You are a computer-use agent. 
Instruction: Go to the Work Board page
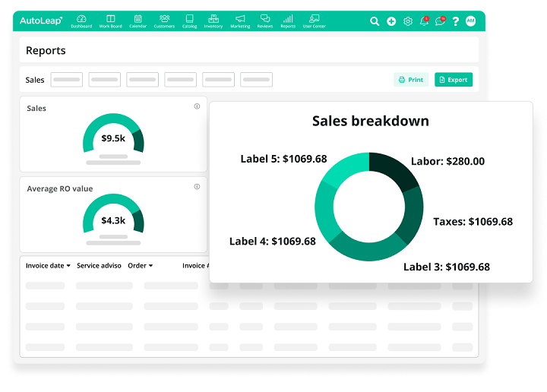[110, 21]
